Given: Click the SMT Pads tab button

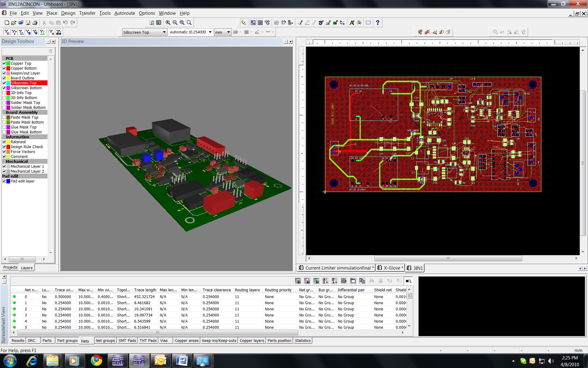Looking at the screenshot, I should pyautogui.click(x=127, y=340).
